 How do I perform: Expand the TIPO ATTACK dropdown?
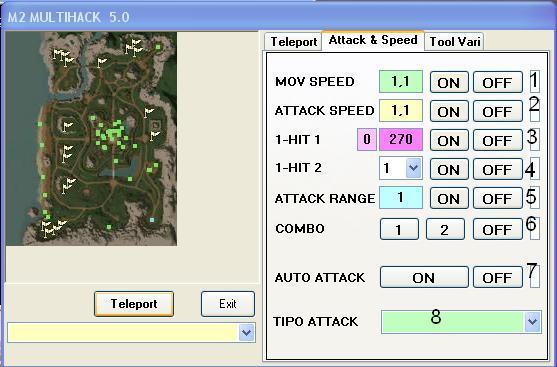532,322
